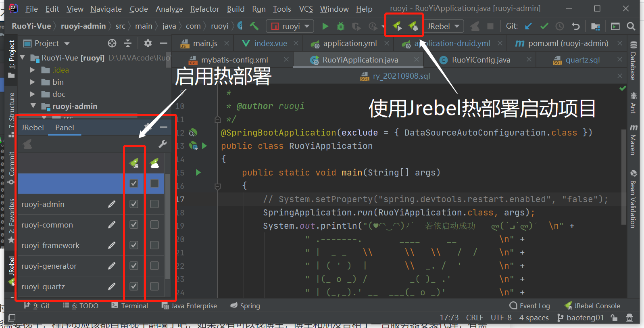The image size is (644, 328).
Task: Edit ruoyi-admin rebel.xml pencil icon
Action: [112, 204]
